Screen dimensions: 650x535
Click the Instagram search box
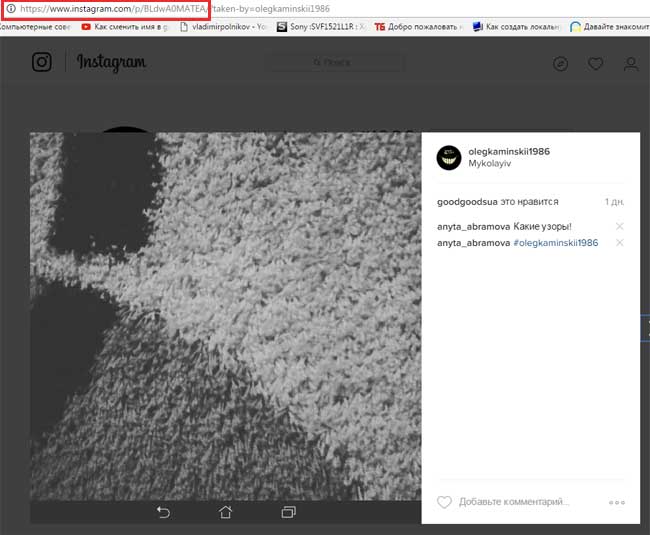tap(335, 63)
